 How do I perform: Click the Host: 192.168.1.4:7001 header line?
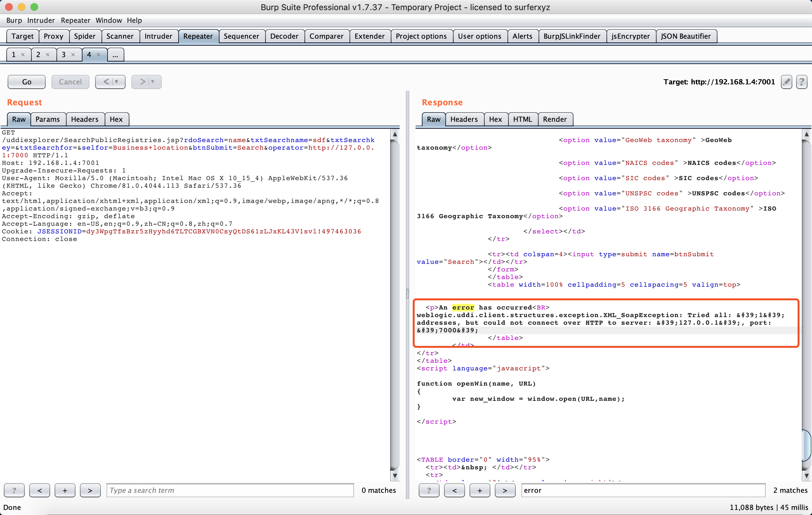[x=50, y=163]
